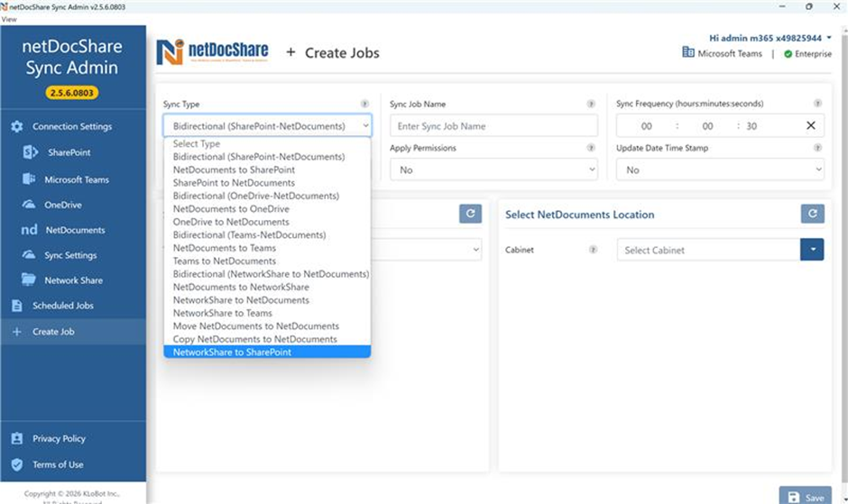848x504 pixels.
Task: Choose Bidirectional (SharePoint-NetDocuments) list option
Action: coord(267,157)
